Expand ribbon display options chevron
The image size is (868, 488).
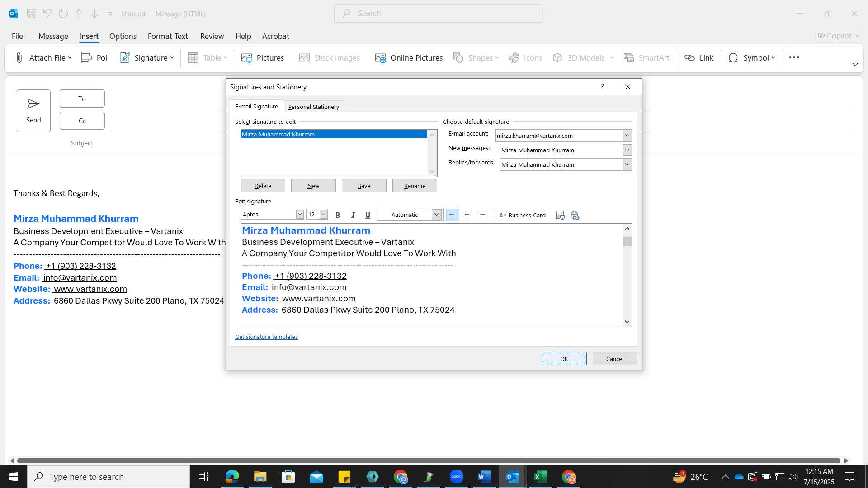pyautogui.click(x=855, y=65)
